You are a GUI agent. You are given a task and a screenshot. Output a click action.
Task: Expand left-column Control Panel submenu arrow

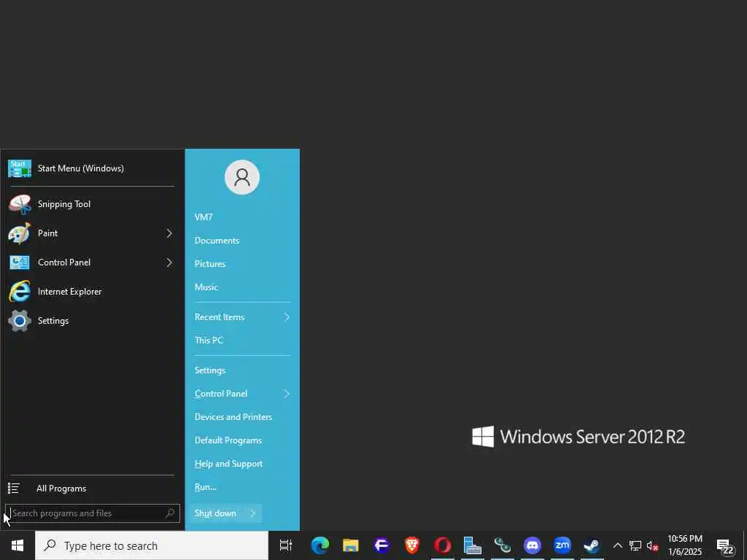point(169,262)
